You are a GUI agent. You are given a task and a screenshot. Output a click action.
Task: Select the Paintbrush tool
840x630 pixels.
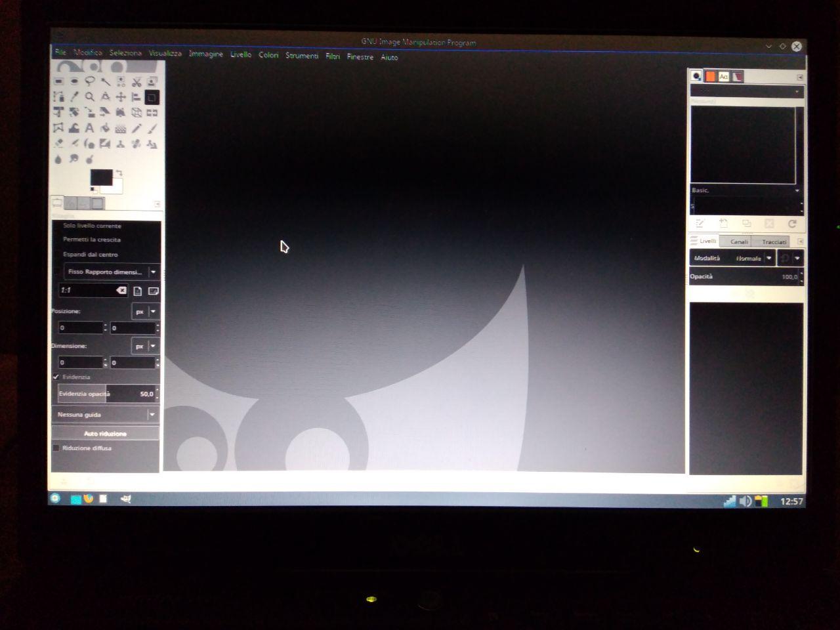(152, 129)
